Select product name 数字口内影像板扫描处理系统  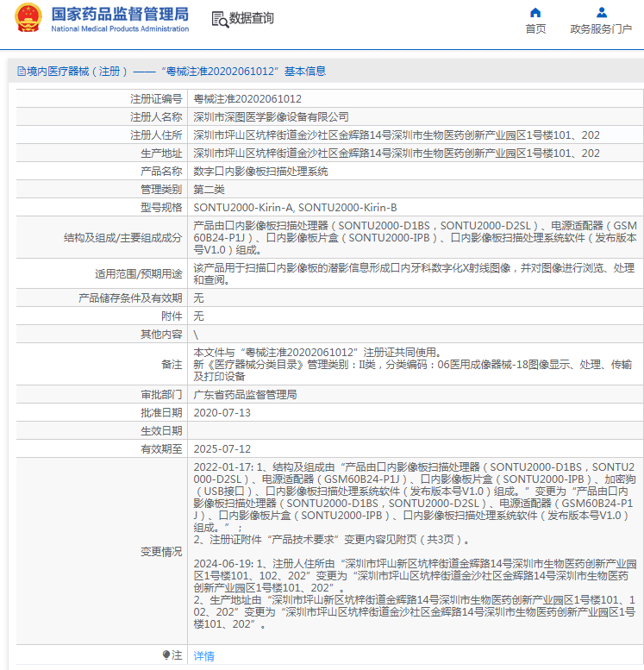260,172
